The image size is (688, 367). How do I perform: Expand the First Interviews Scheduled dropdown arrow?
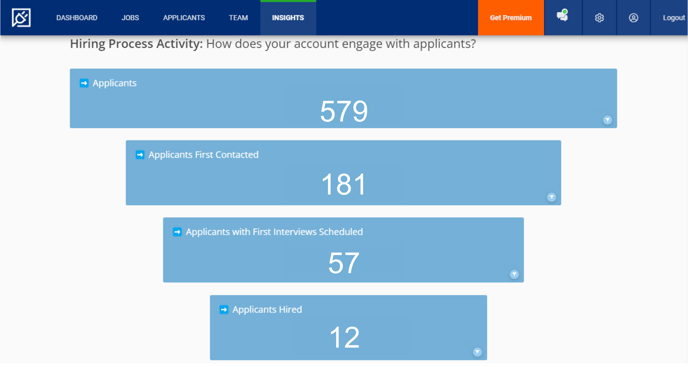514,274
